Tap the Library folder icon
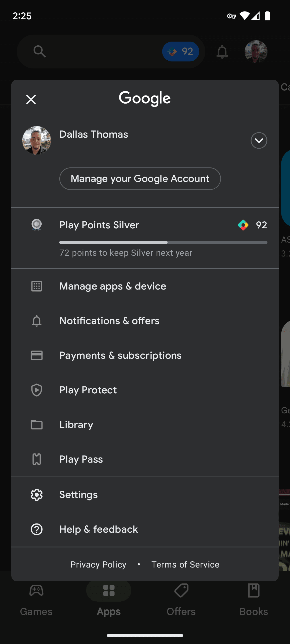Screen dimensions: 290x644 [x=37, y=425]
